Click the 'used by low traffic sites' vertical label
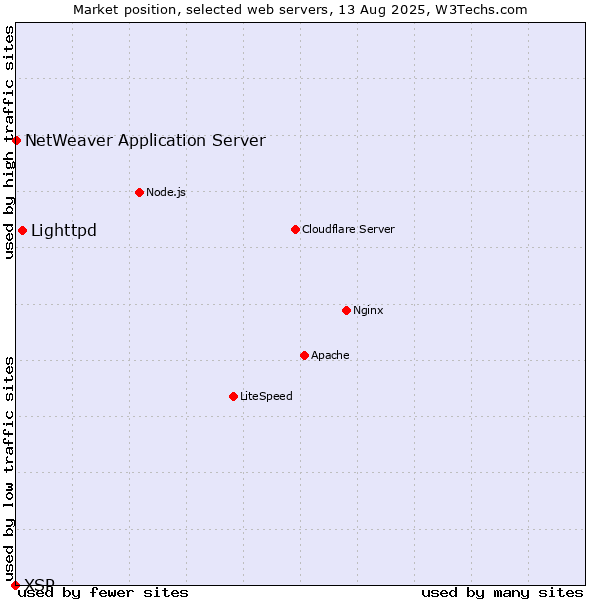Image resolution: width=600 pixels, height=600 pixels. pyautogui.click(x=9, y=469)
